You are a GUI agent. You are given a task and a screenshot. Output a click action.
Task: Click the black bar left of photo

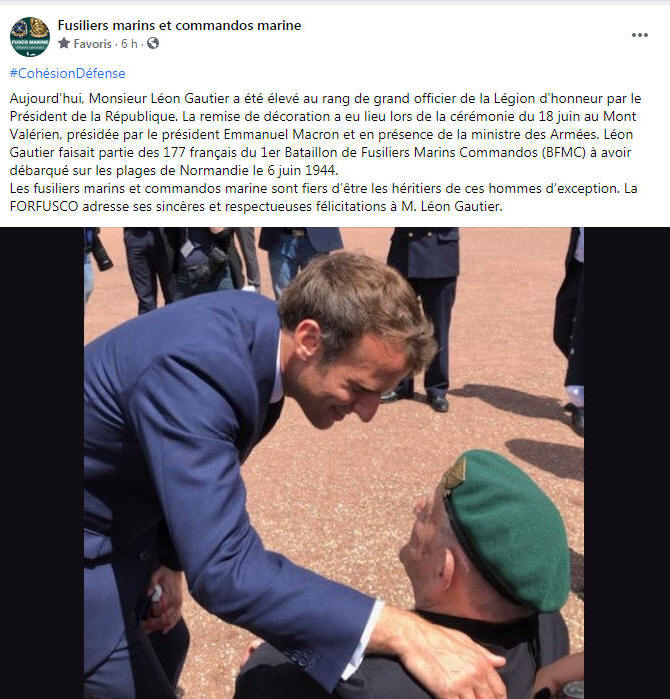click(42, 463)
